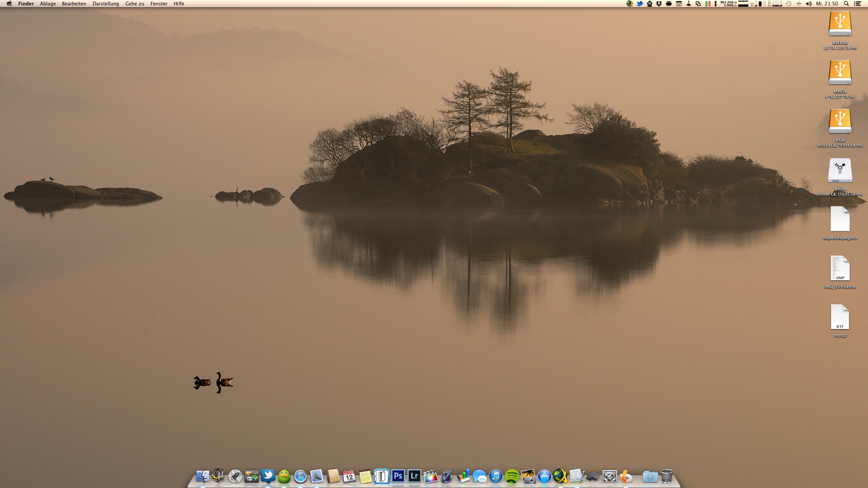The height and width of the screenshot is (488, 868).
Task: Click the network speed KB/s readout
Action: pyautogui.click(x=728, y=4)
